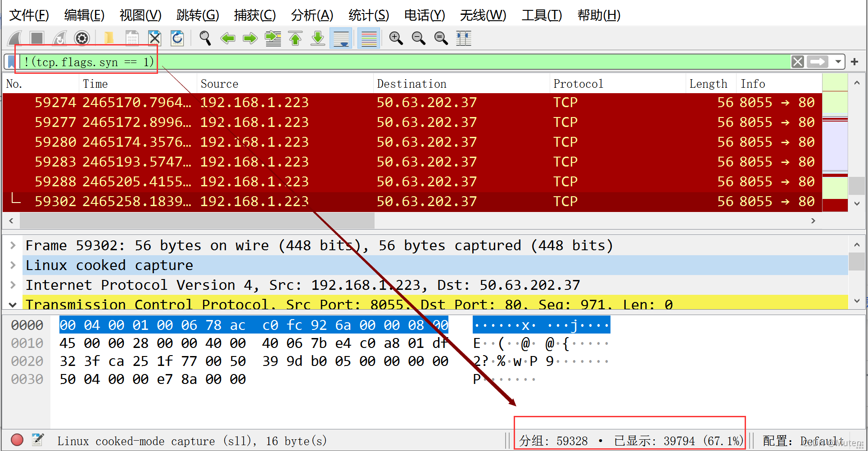Image resolution: width=868 pixels, height=451 pixels.
Task: Open the 文件(F) menu
Action: tap(29, 15)
